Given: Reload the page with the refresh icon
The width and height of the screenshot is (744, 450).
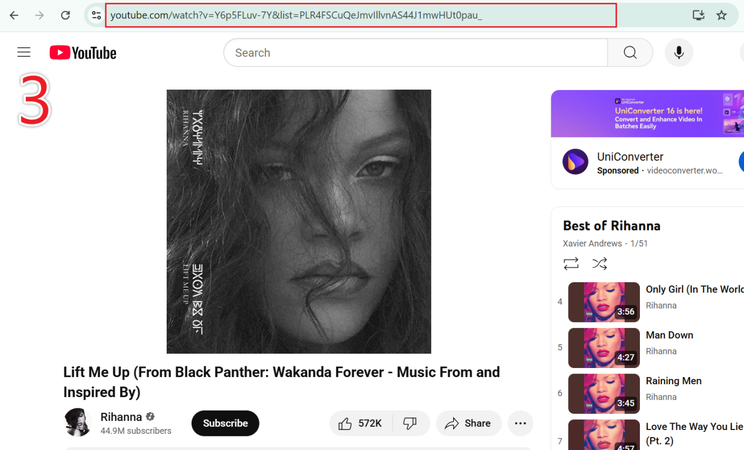Looking at the screenshot, I should click(65, 15).
